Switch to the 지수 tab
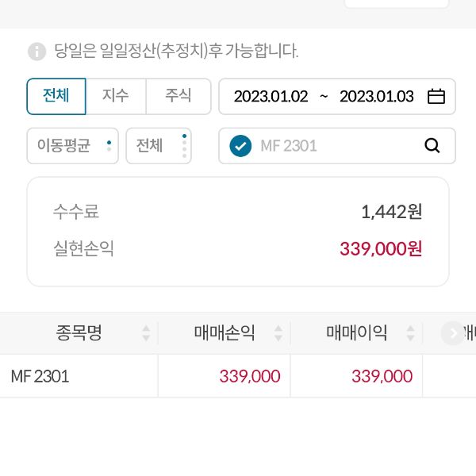 click(x=116, y=96)
